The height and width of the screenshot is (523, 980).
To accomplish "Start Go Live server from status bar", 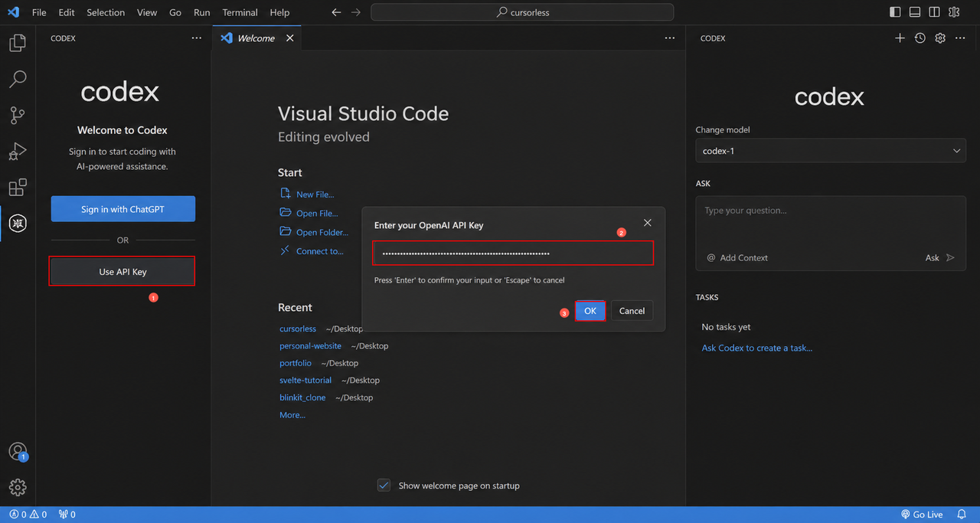I will (922, 515).
